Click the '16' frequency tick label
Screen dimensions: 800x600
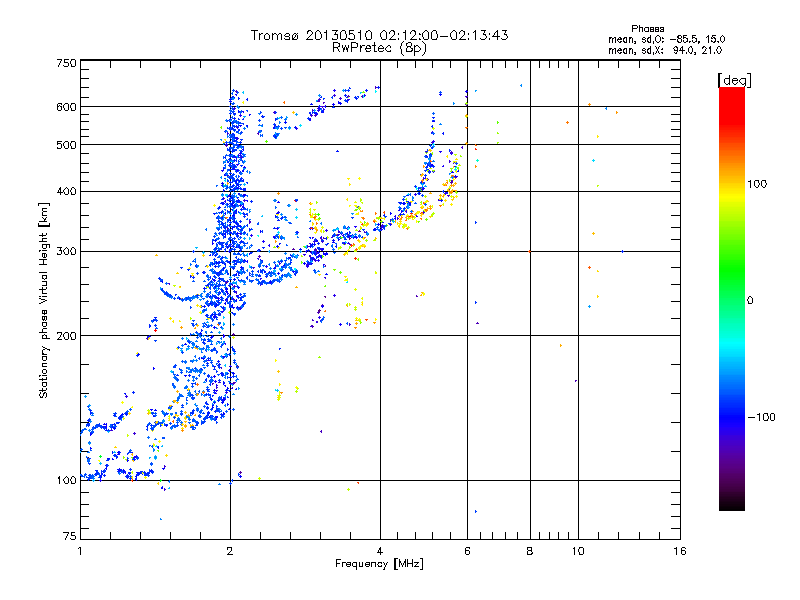680,551
